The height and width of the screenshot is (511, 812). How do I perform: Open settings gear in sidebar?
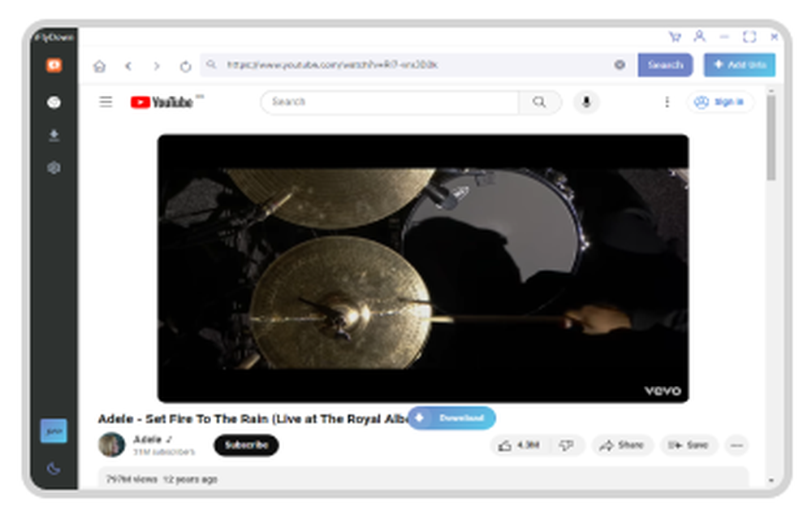tap(54, 167)
